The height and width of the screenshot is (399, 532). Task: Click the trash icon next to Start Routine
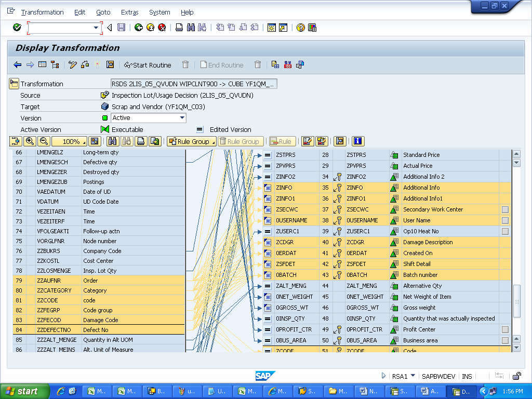click(x=185, y=65)
